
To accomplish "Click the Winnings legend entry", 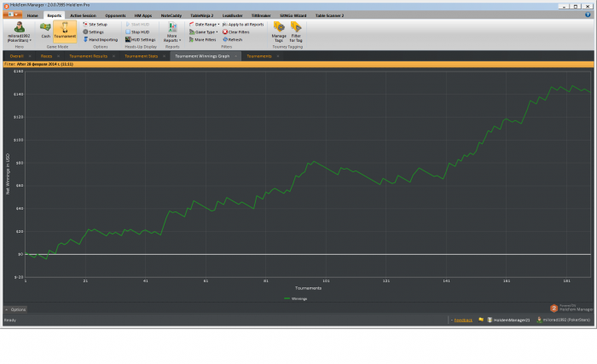I will (x=296, y=299).
